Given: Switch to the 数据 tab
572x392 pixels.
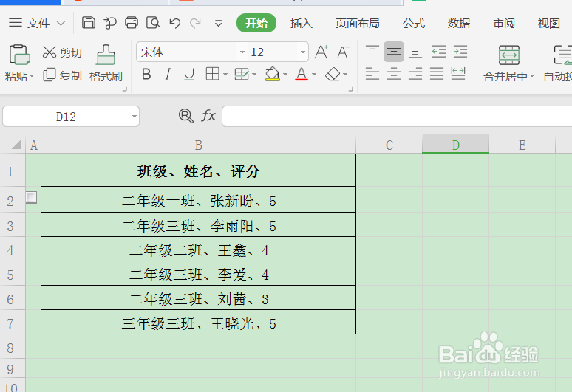Looking at the screenshot, I should [458, 24].
